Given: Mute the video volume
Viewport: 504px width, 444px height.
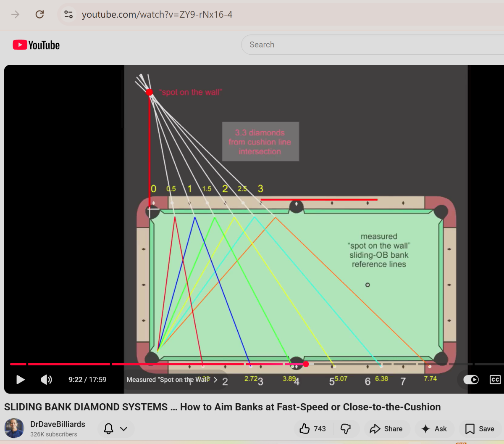Looking at the screenshot, I should coord(46,380).
